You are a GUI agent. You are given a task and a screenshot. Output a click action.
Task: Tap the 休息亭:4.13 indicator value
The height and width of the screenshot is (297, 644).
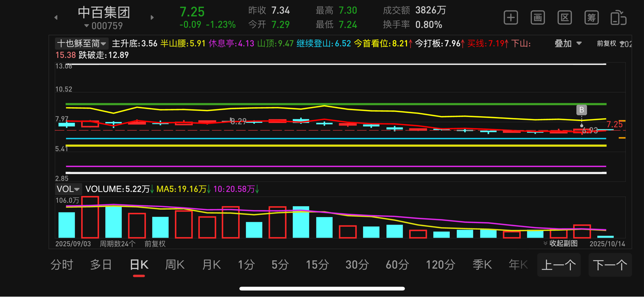click(231, 44)
